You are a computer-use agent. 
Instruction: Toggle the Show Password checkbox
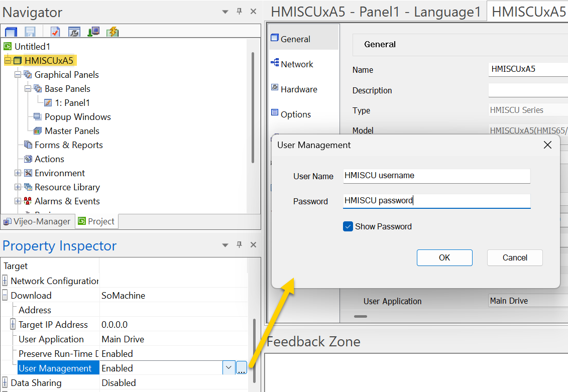[x=348, y=226]
